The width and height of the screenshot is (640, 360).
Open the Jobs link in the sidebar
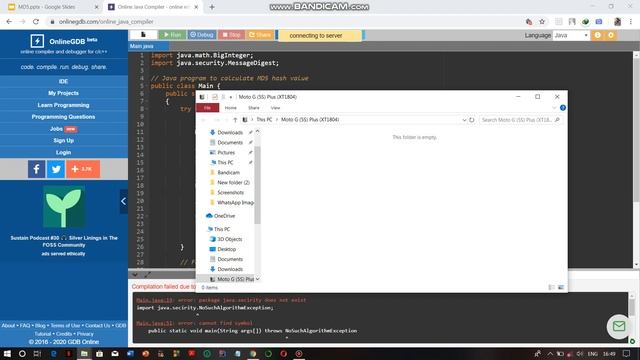click(x=63, y=129)
